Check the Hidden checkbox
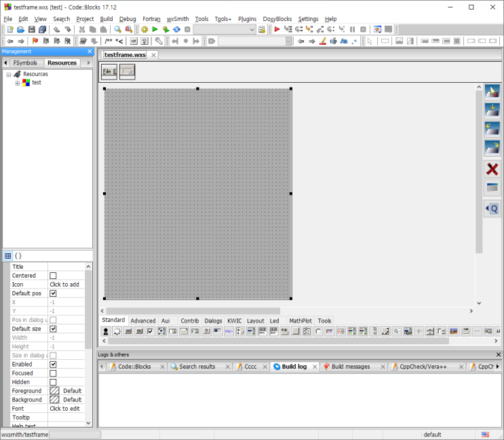This screenshot has width=504, height=440. [x=53, y=382]
